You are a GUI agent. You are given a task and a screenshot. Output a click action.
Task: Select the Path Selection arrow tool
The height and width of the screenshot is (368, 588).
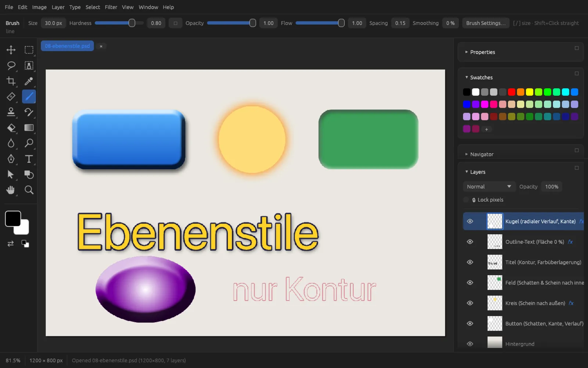(11, 174)
